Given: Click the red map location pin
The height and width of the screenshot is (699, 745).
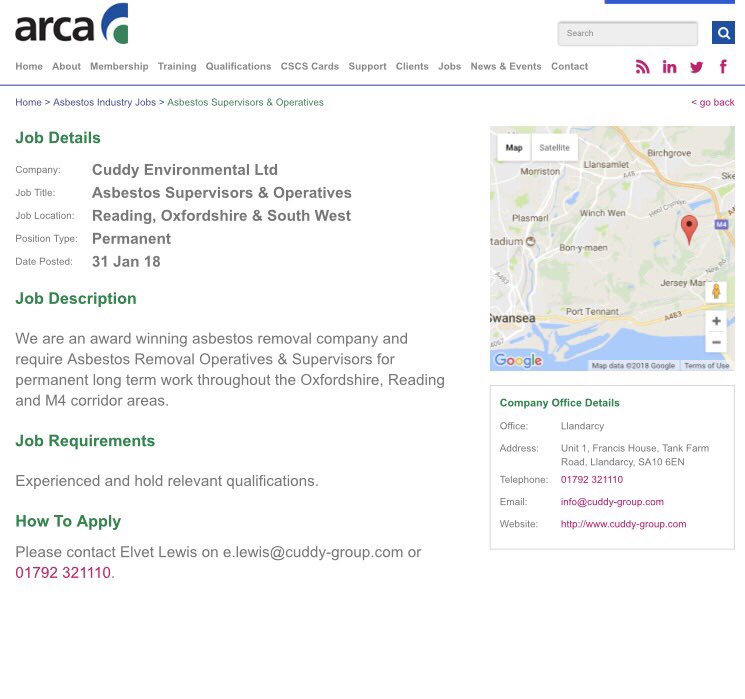Looking at the screenshot, I should pyautogui.click(x=689, y=229).
